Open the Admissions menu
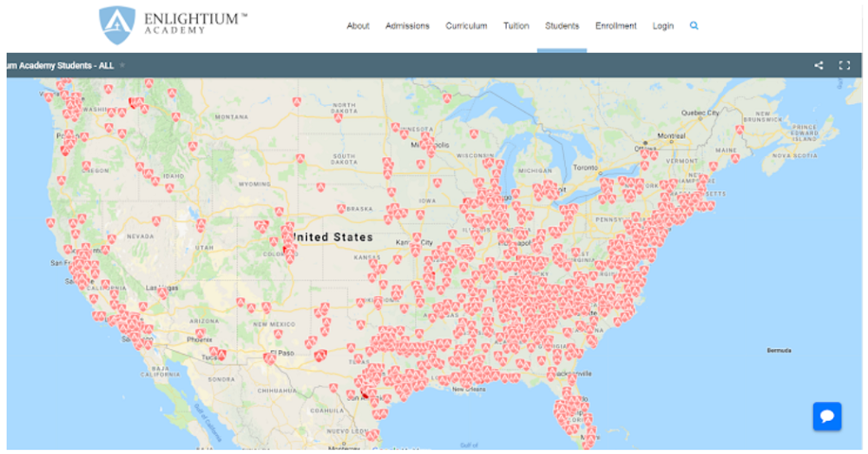 click(x=407, y=26)
